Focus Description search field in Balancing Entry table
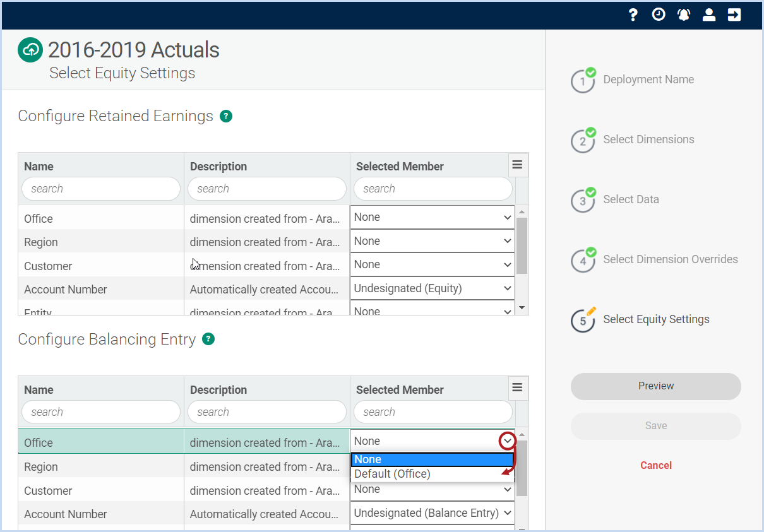Viewport: 764px width, 532px height. point(267,412)
